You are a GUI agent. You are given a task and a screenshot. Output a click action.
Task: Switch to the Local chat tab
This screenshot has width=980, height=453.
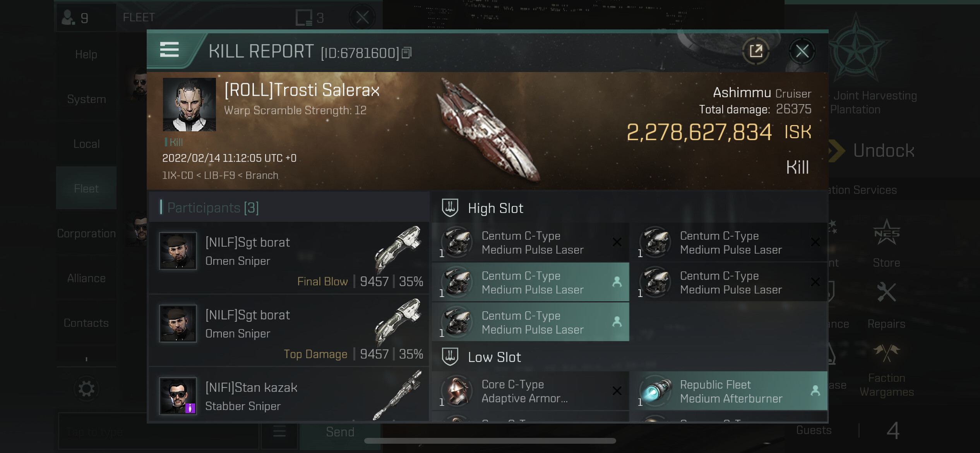pyautogui.click(x=86, y=144)
